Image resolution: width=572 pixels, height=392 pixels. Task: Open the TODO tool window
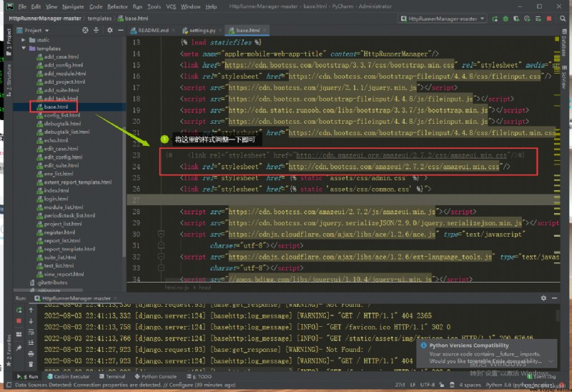199,376
